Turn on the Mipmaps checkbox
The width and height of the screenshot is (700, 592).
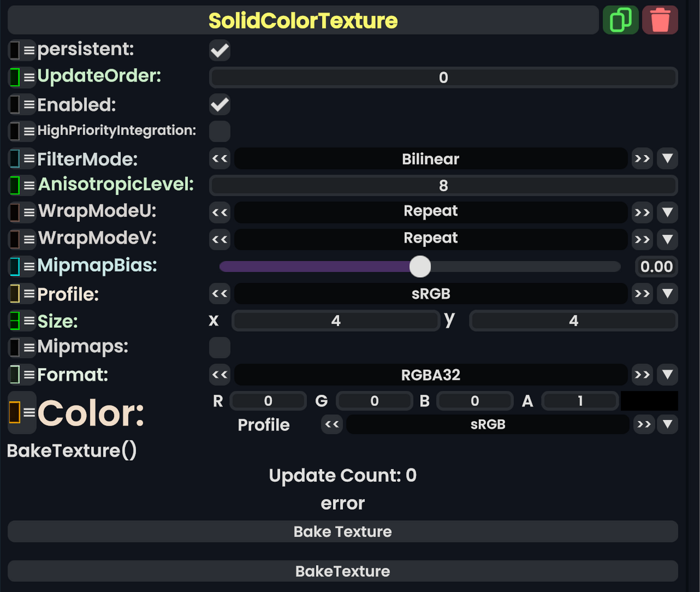click(219, 347)
